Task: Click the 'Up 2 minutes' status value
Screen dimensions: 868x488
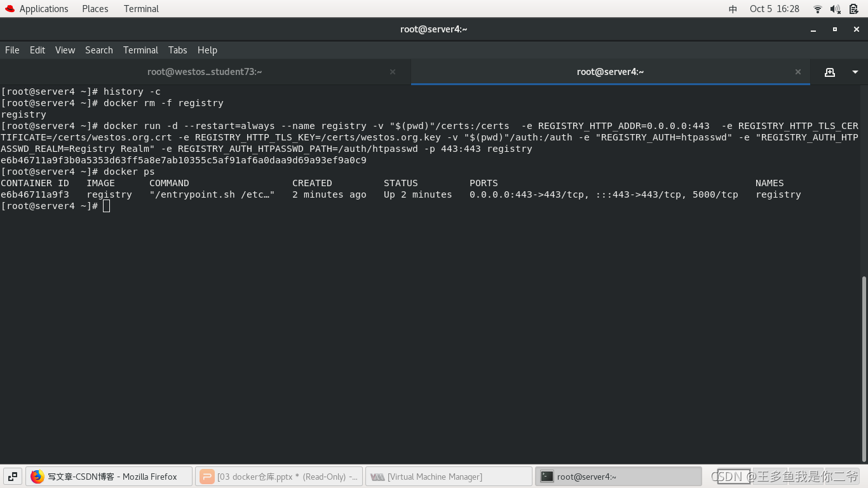Action: [418, 194]
